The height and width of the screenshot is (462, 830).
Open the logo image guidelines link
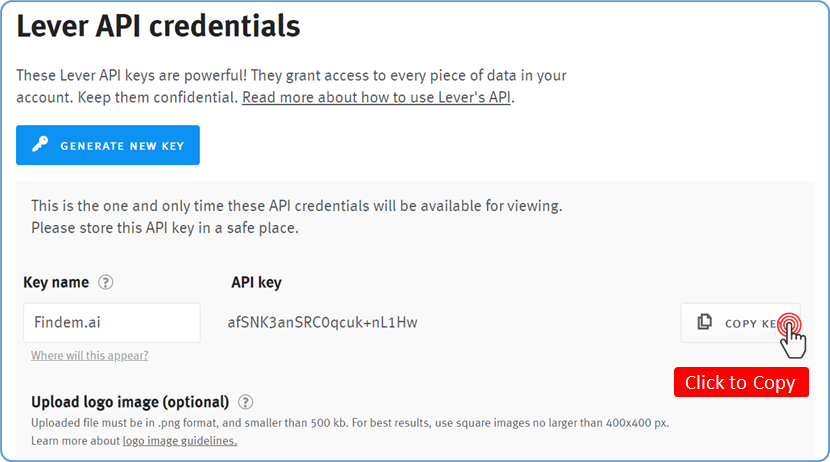(180, 441)
